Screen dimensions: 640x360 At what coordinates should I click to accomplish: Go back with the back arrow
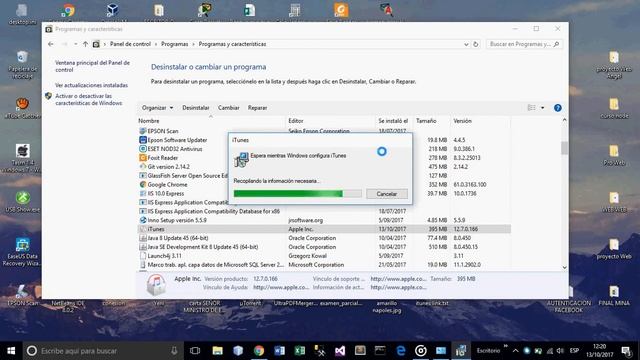coord(51,44)
